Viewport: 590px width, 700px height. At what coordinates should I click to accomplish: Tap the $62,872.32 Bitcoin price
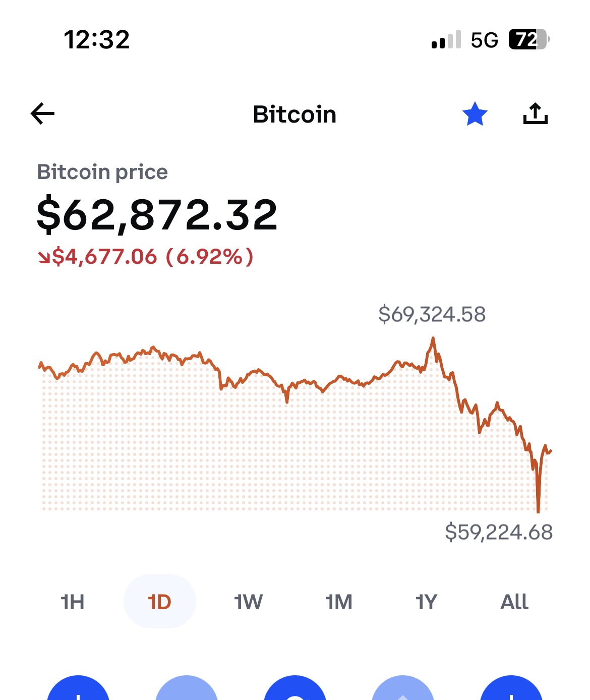coord(157,215)
